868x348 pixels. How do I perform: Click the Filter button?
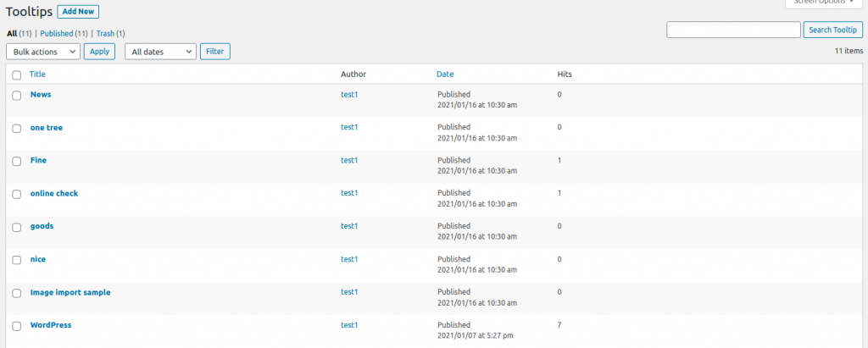coord(214,52)
